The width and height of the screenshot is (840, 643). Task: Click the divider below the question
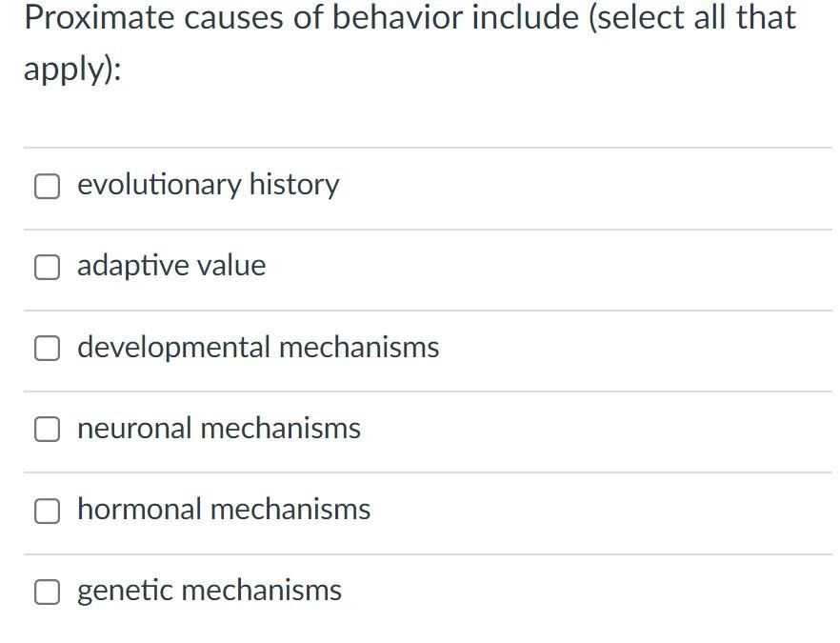419,146
